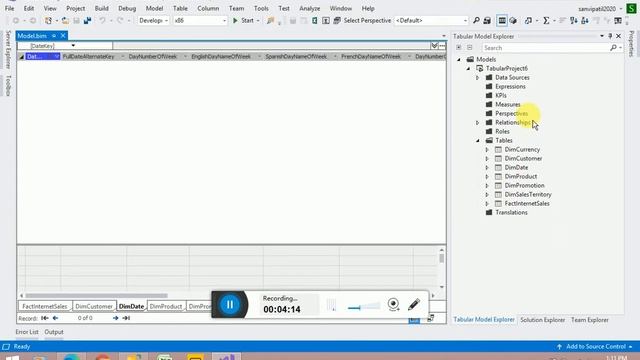640x360 pixels.
Task: Expand the DimCurrency table node
Action: [487, 149]
